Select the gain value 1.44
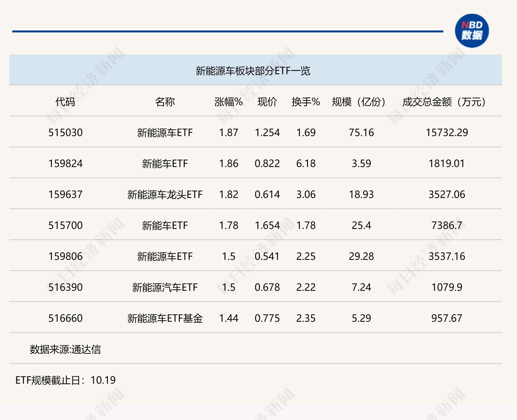This screenshot has height=420, width=517. point(229,318)
